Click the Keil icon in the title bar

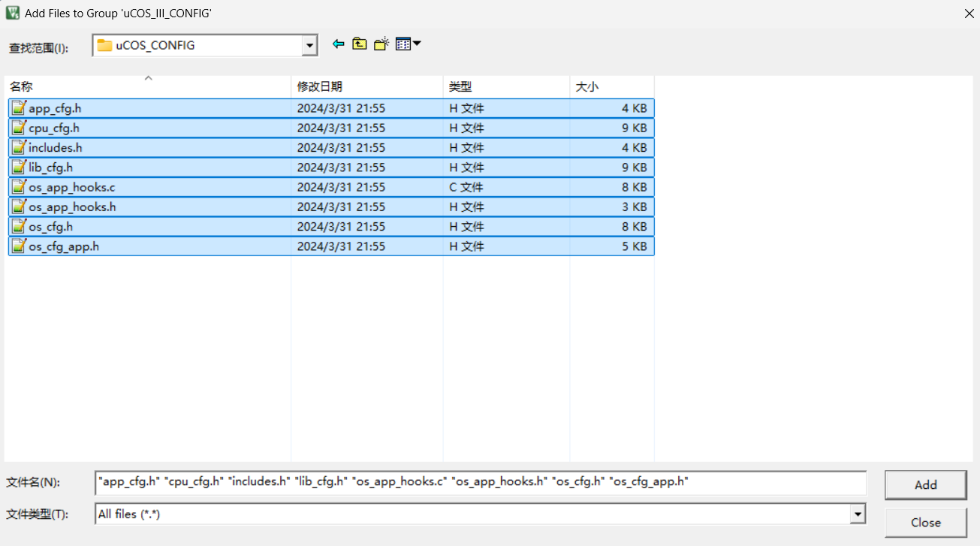(x=13, y=13)
